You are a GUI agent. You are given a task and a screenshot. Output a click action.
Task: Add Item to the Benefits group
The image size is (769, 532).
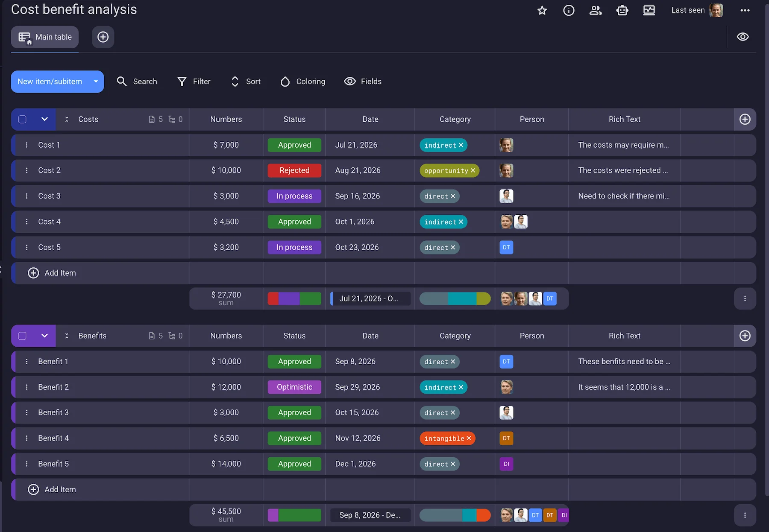point(52,490)
